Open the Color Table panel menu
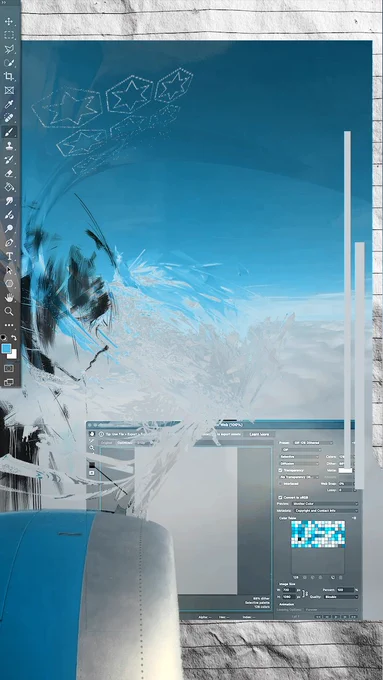 [x=354, y=518]
